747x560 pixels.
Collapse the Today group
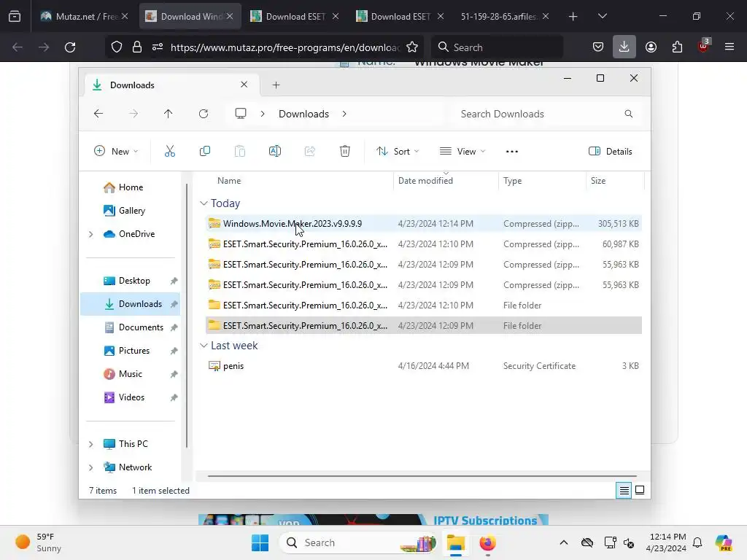tap(204, 203)
